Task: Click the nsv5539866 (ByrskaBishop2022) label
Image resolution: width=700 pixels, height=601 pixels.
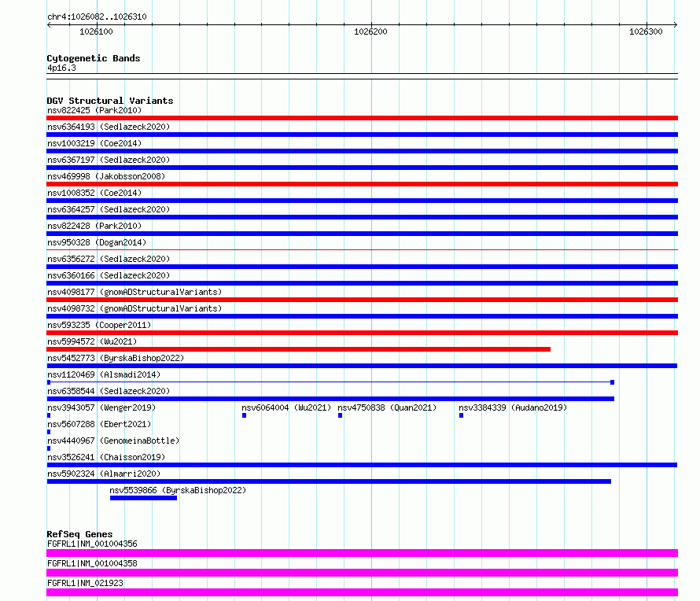Action: pyautogui.click(x=178, y=490)
